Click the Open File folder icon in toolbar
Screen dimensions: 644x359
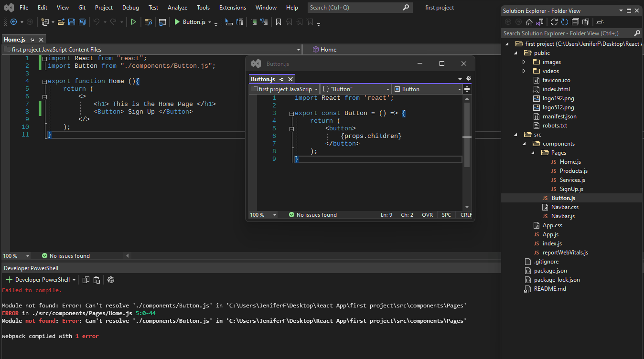coord(61,22)
